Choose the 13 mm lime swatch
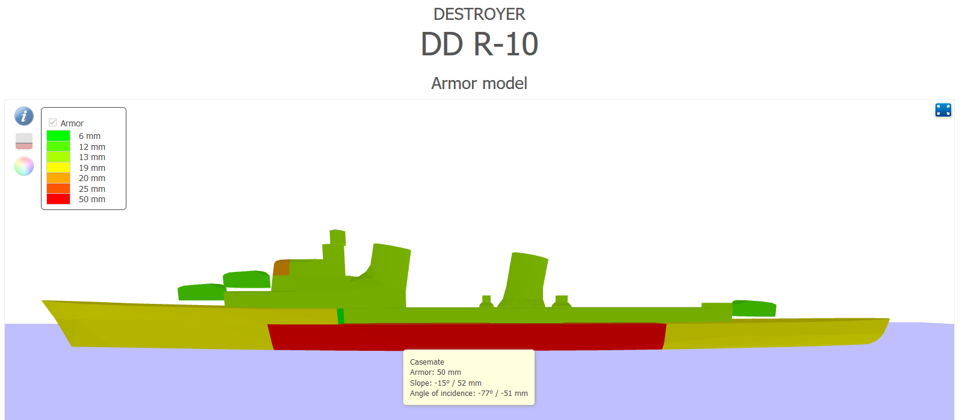The image size is (980, 420). pos(58,157)
